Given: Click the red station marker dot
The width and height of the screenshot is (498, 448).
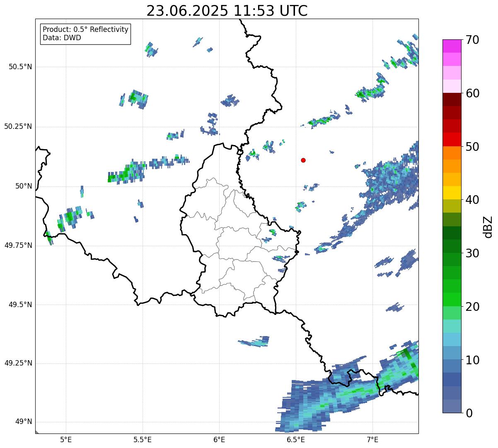Looking at the screenshot, I should coord(303,160).
